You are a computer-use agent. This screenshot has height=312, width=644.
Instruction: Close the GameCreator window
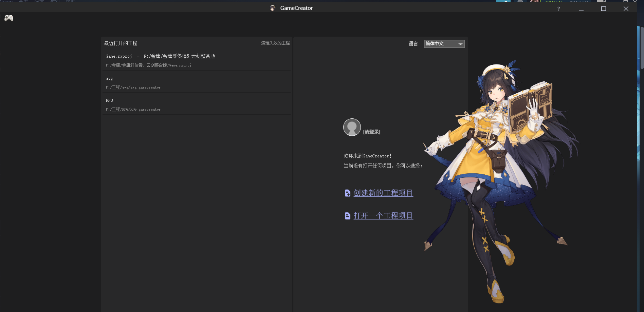point(626,9)
